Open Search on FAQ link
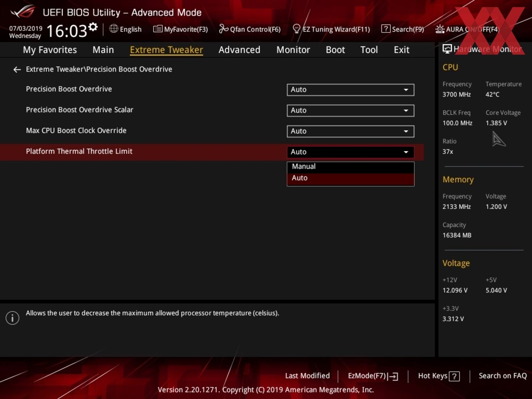The height and width of the screenshot is (399, 532). pyautogui.click(x=503, y=376)
